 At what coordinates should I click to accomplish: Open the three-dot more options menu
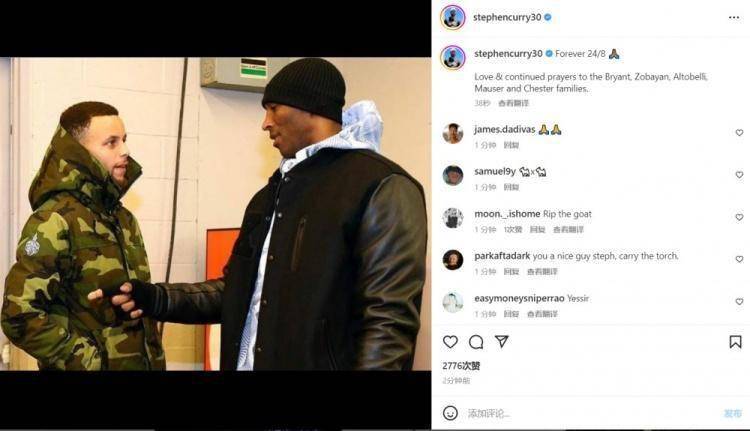[x=734, y=18]
